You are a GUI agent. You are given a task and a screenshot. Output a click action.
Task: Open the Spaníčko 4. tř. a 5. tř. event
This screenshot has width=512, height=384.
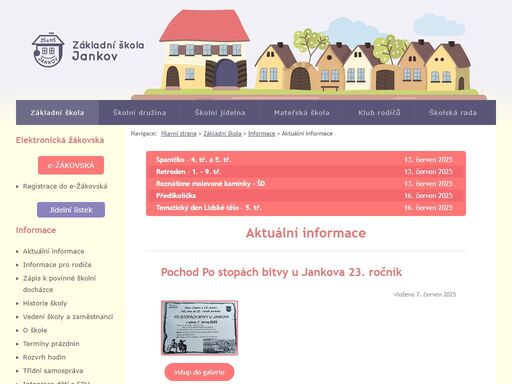pos(306,160)
